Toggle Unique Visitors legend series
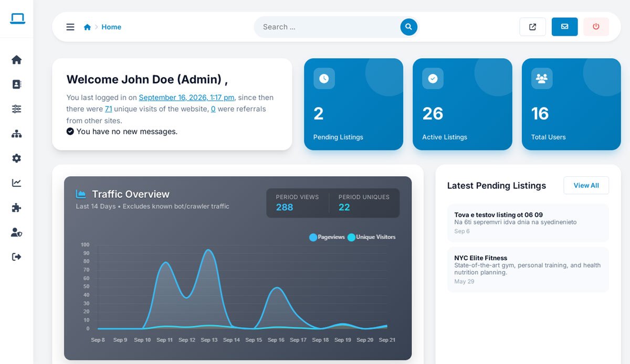The height and width of the screenshot is (364, 630). (x=372, y=237)
